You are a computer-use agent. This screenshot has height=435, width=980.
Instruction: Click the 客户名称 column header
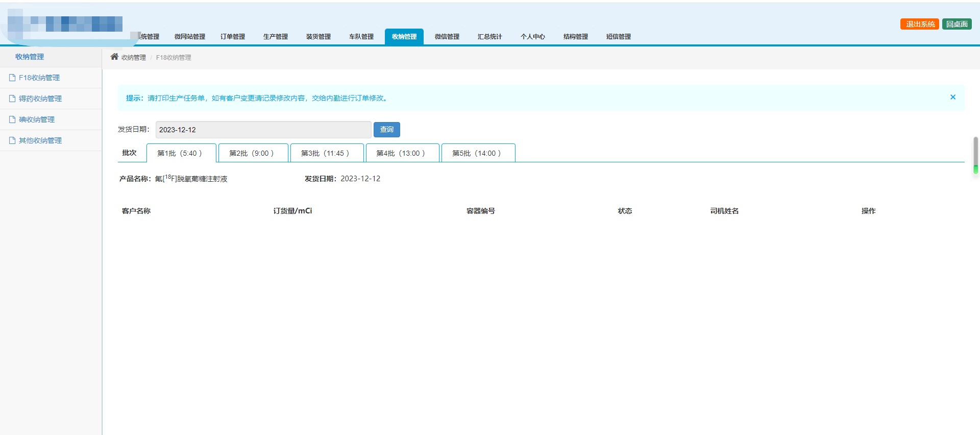(x=136, y=211)
